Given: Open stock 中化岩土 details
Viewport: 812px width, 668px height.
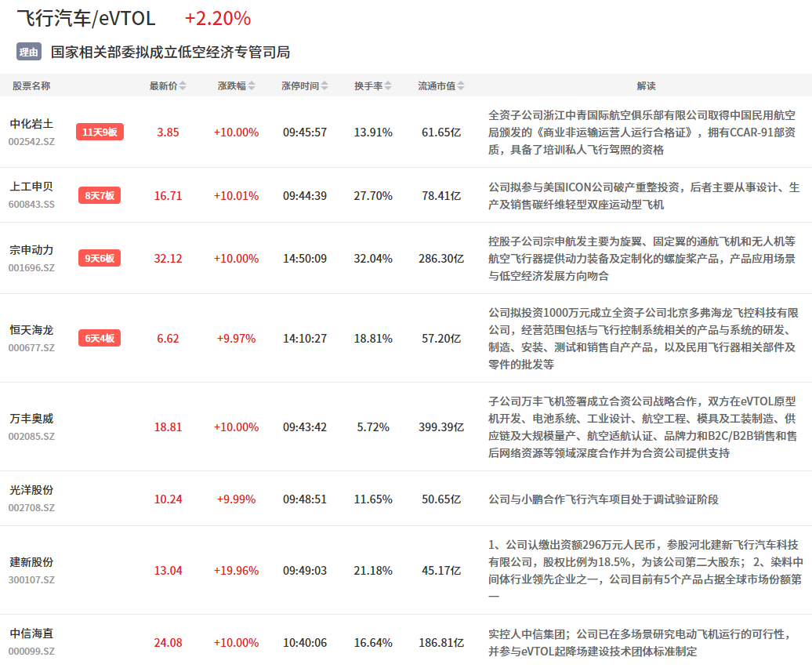Looking at the screenshot, I should pyautogui.click(x=31, y=124).
